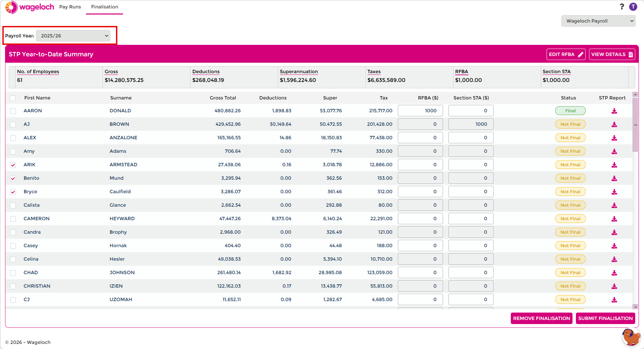The image size is (644, 349).
Task: Click the EDIT RFBA button
Action: click(x=566, y=54)
